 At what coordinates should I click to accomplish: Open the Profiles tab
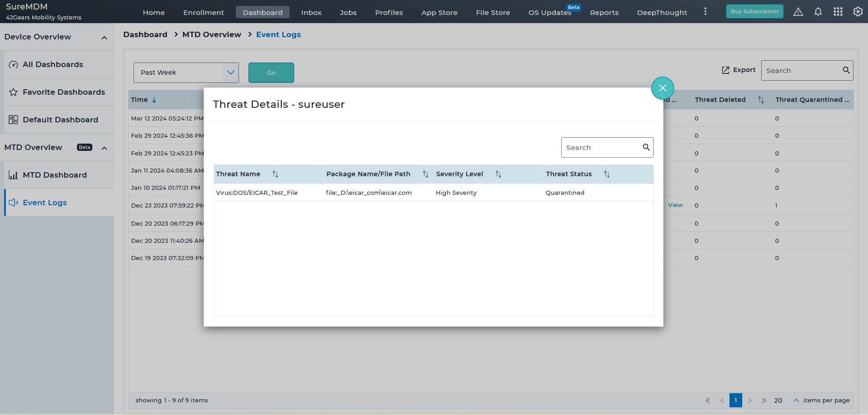[x=389, y=12]
